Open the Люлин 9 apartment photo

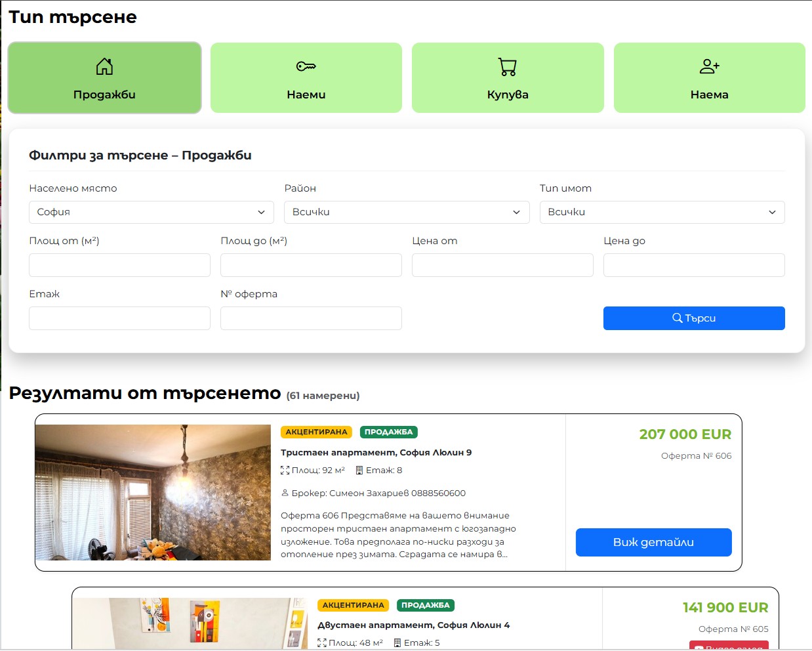[x=153, y=492]
